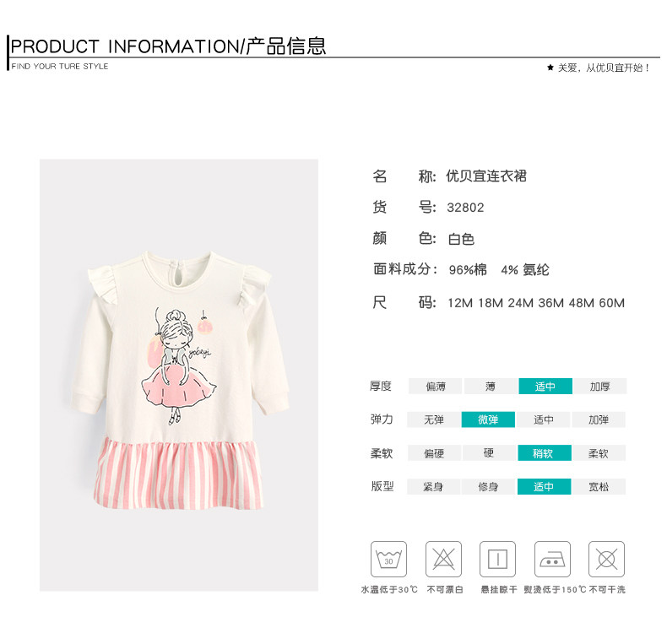Image resolution: width=667 pixels, height=644 pixels.
Task: Select the highlighted 微弹 elasticity option
Action: [x=488, y=419]
